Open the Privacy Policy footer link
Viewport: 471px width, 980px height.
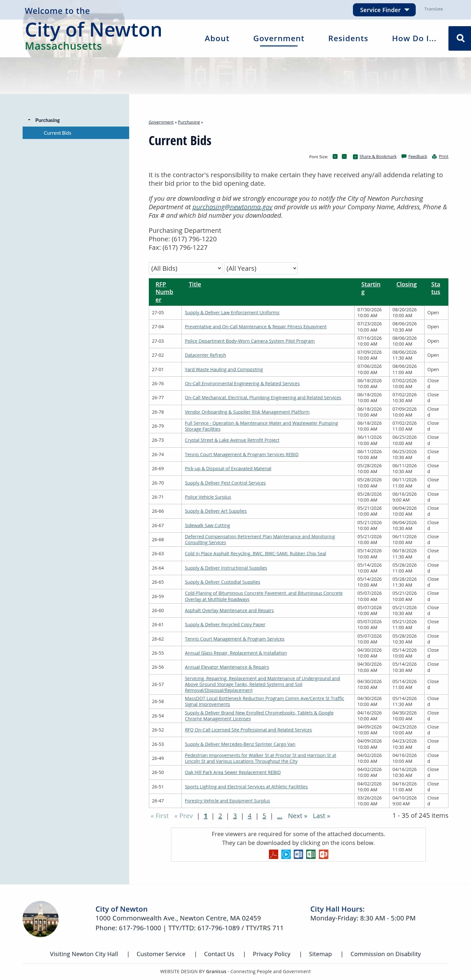tap(272, 954)
